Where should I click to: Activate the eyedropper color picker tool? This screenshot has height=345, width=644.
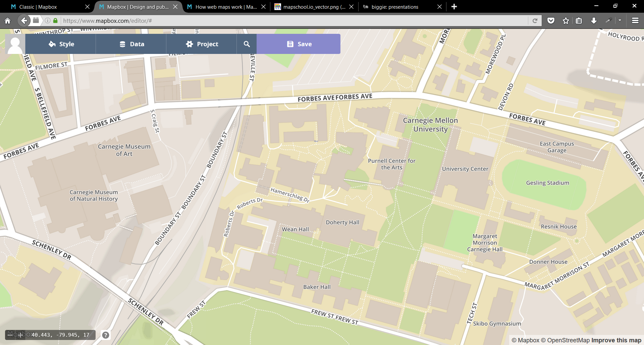609,21
